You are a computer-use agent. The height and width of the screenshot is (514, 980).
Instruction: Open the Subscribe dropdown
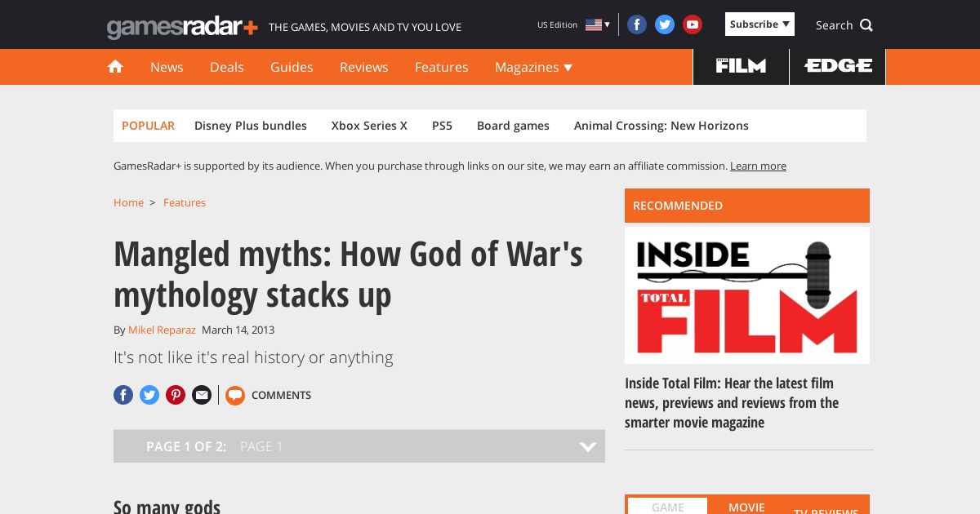click(x=759, y=24)
